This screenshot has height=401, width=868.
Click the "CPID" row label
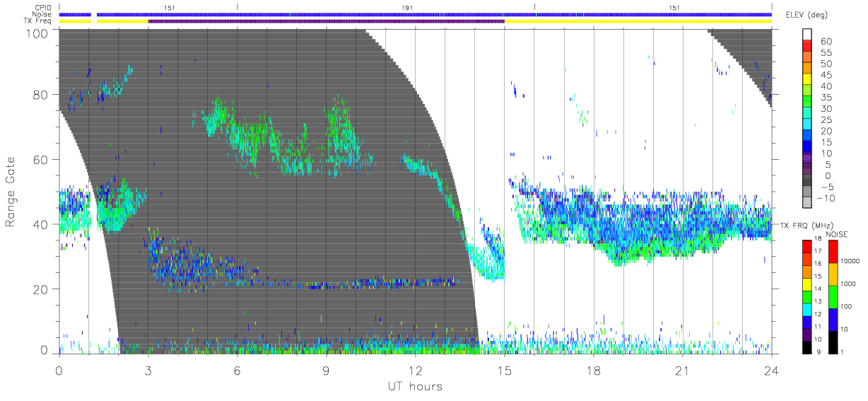(44, 8)
